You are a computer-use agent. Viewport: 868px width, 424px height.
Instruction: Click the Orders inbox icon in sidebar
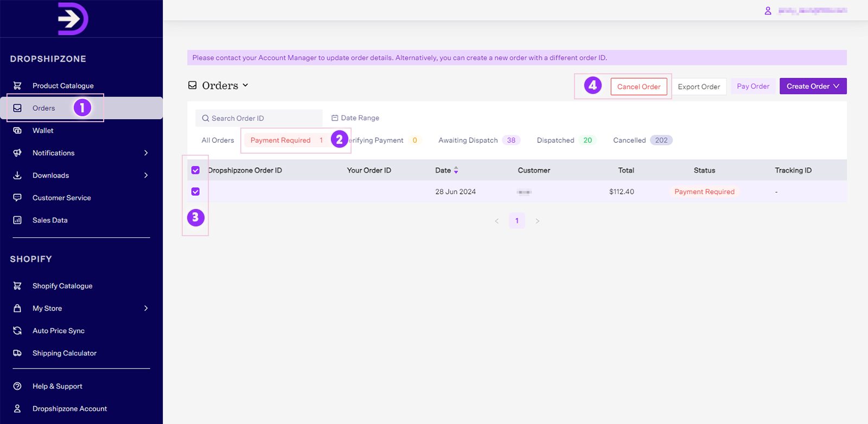click(x=17, y=108)
